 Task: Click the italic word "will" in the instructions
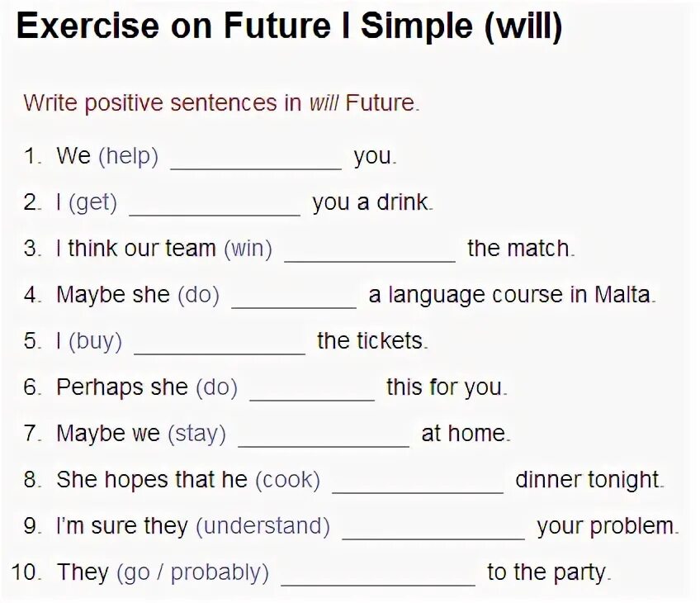click(x=324, y=104)
